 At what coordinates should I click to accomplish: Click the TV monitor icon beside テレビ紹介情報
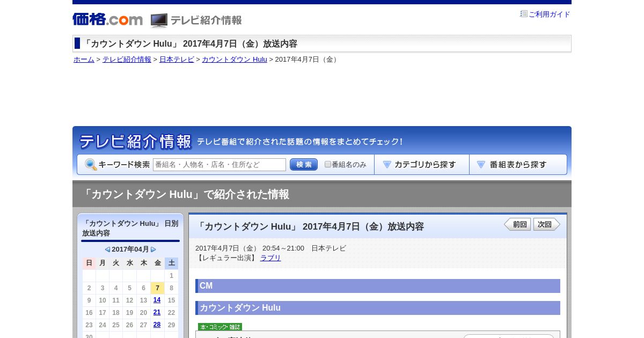tap(159, 20)
